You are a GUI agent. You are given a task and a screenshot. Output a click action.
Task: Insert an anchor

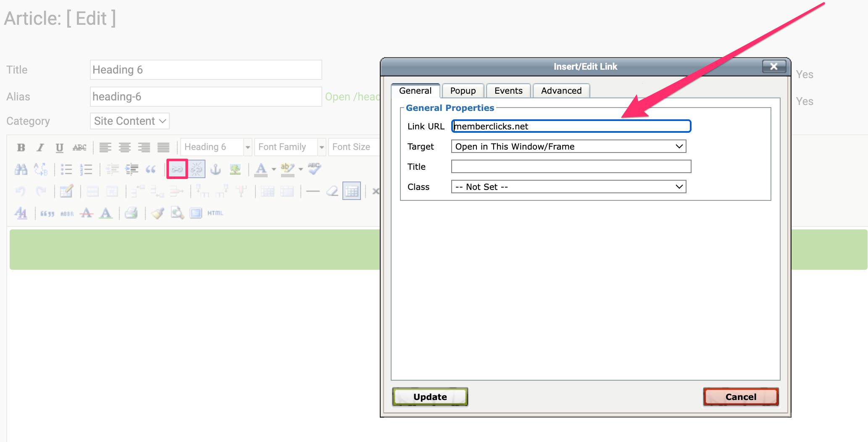pos(216,169)
